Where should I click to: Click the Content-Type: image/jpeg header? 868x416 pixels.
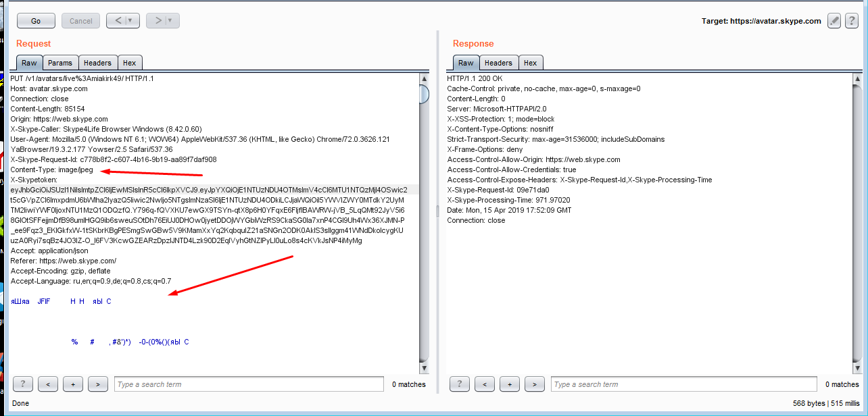click(x=51, y=170)
